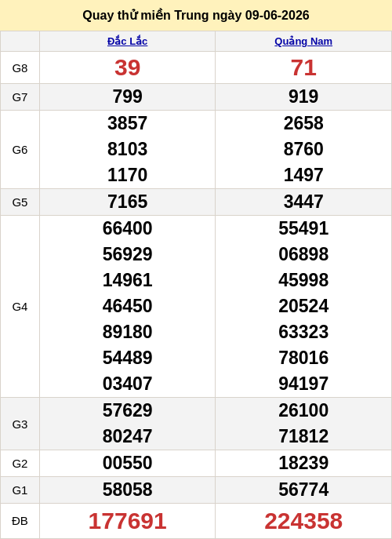Click the G1 number 58058
The image size is (392, 539).
127,490
